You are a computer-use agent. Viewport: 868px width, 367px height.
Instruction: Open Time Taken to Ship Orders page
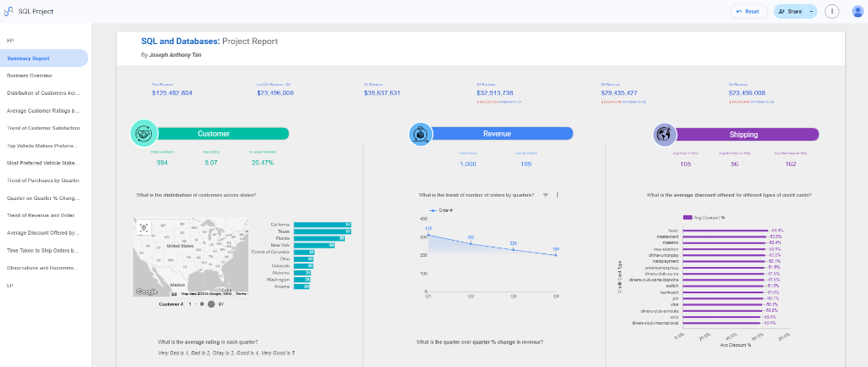44,251
